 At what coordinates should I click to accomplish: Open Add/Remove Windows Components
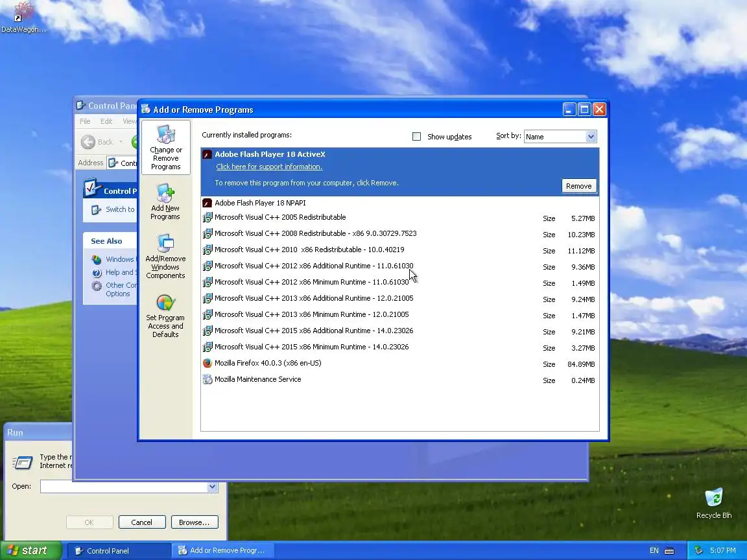[165, 256]
